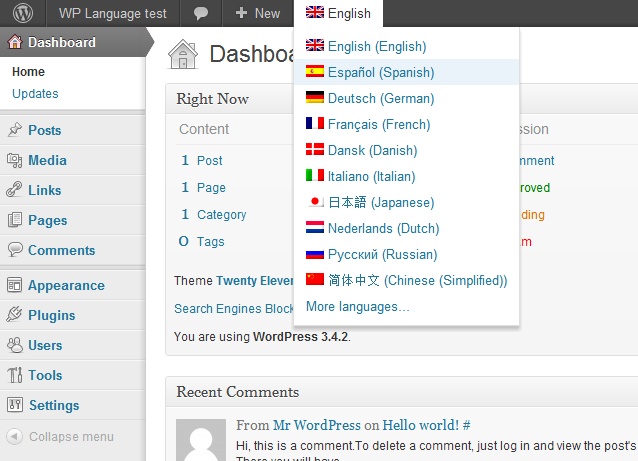
Task: Select Nederlands (Dutch) language
Action: [x=406, y=228]
